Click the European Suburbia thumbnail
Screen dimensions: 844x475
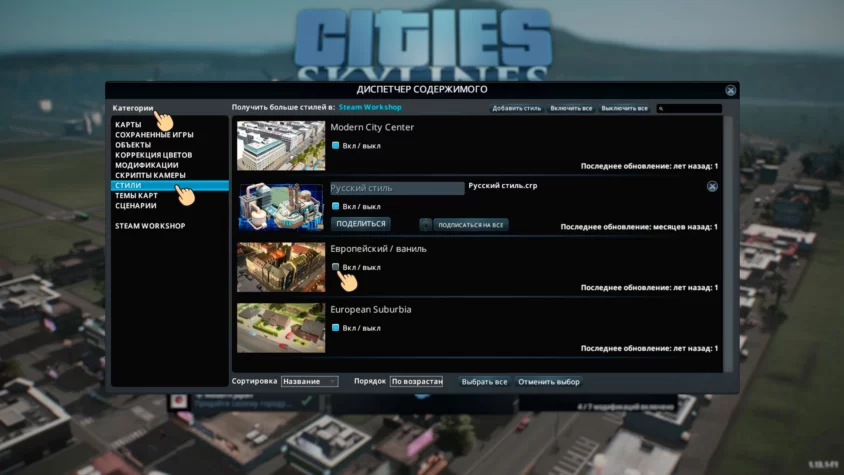281,328
